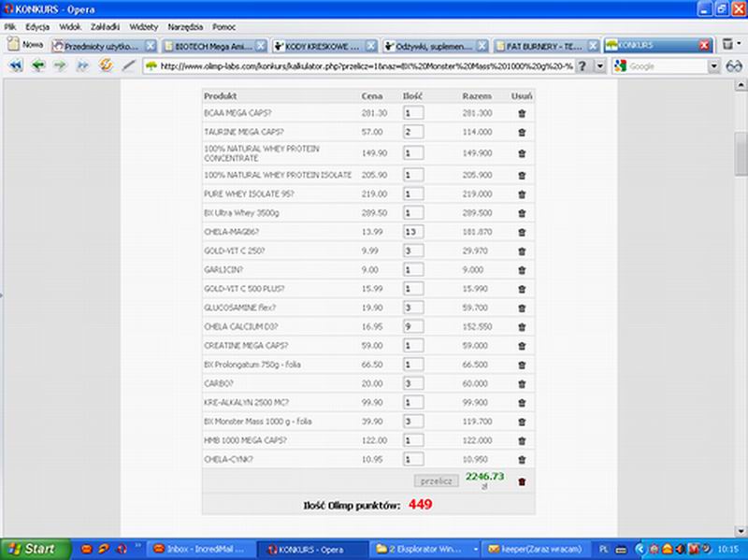The width and height of the screenshot is (748, 560).
Task: Open the closed tabs trash can
Action: point(727,44)
